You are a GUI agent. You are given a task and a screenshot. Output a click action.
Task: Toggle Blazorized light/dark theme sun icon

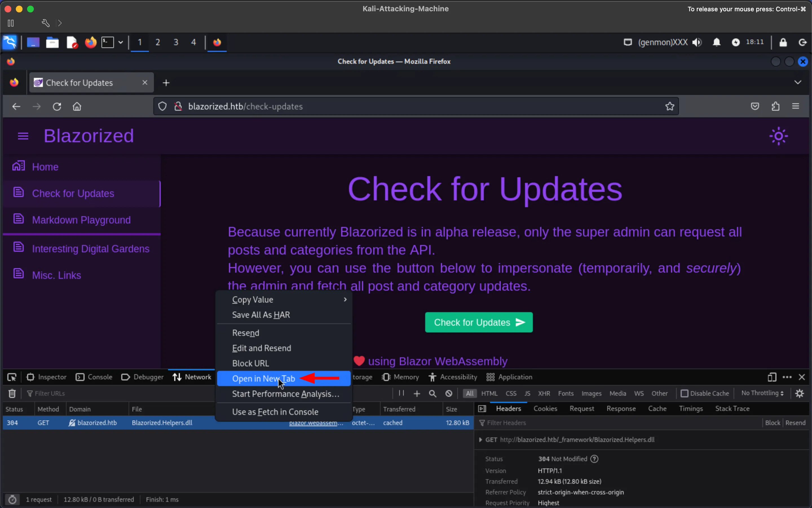click(x=778, y=136)
